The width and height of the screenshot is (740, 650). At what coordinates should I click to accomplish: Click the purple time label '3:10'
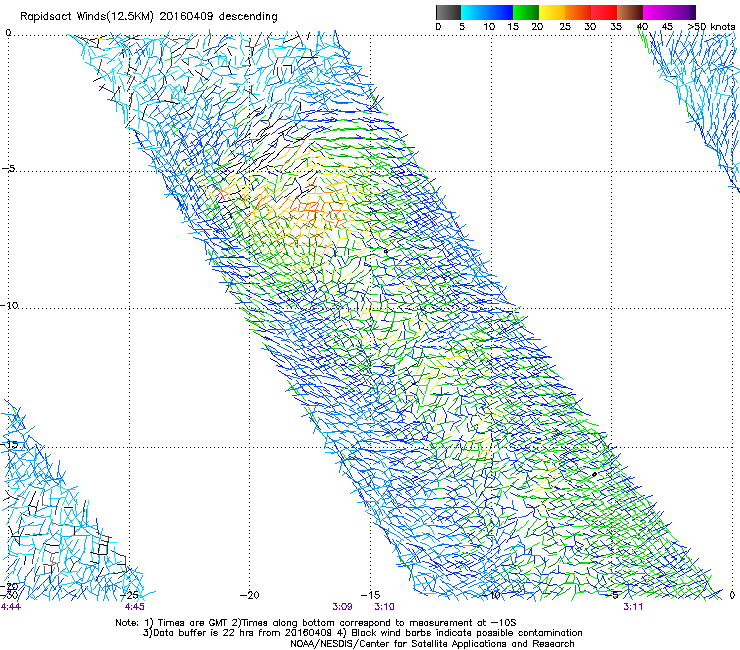(385, 607)
